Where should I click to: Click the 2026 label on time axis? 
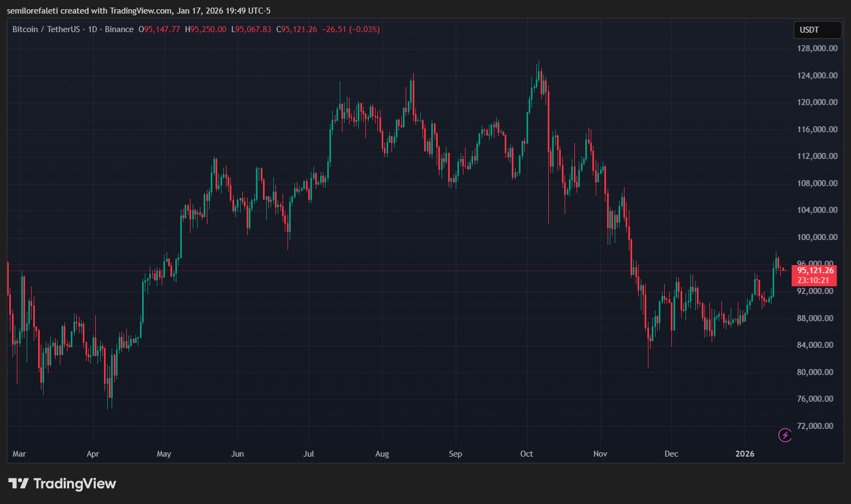click(745, 453)
